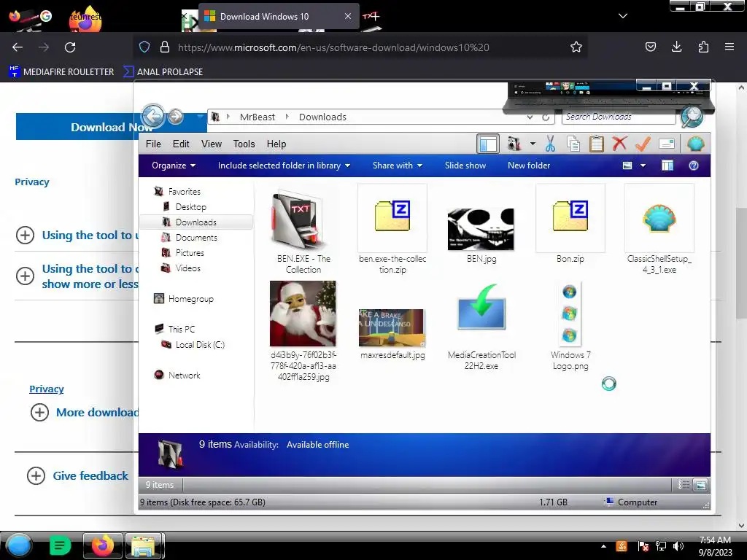Refresh the Downloads folder address bar
The width and height of the screenshot is (747, 560).
546,117
